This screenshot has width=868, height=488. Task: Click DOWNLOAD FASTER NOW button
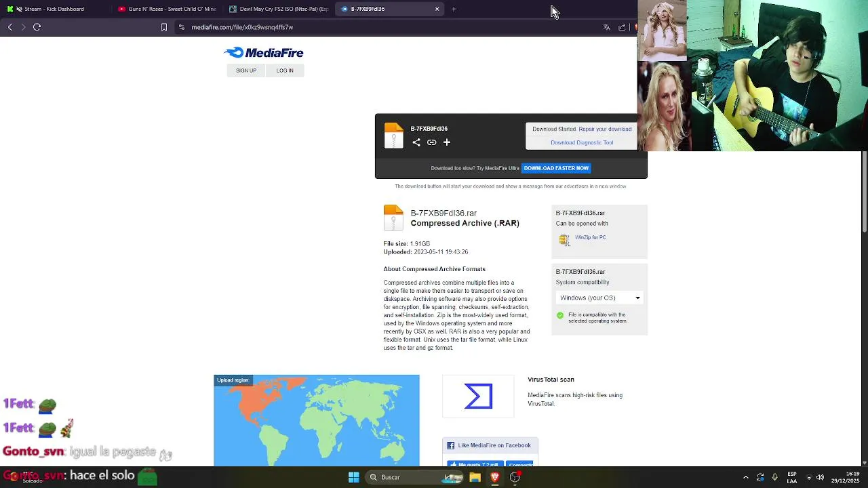pyautogui.click(x=556, y=168)
